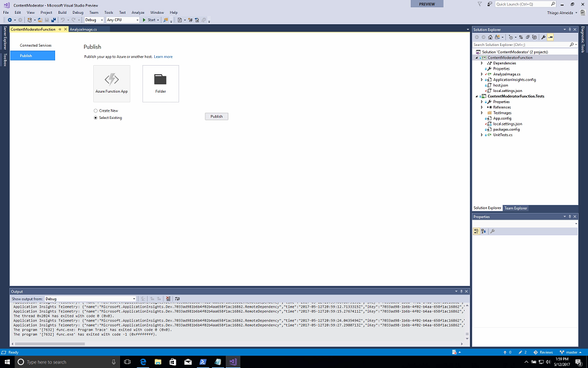Click the master branch status indicator
588x368 pixels.
coord(571,352)
